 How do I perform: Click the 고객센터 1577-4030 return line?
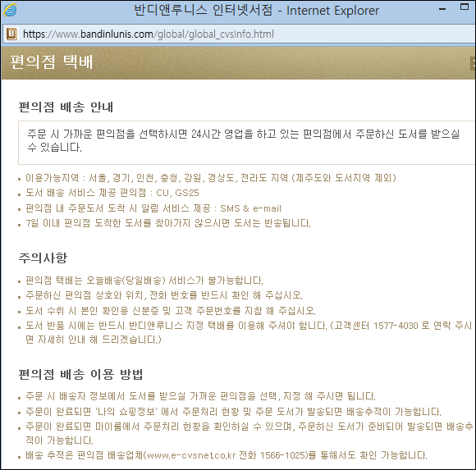pyautogui.click(x=249, y=332)
